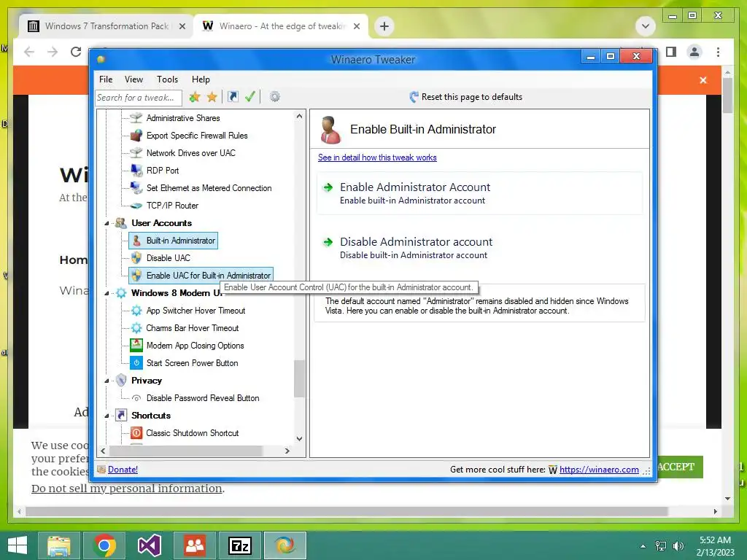Select the Privacy category label
The image size is (747, 560).
pyautogui.click(x=147, y=381)
